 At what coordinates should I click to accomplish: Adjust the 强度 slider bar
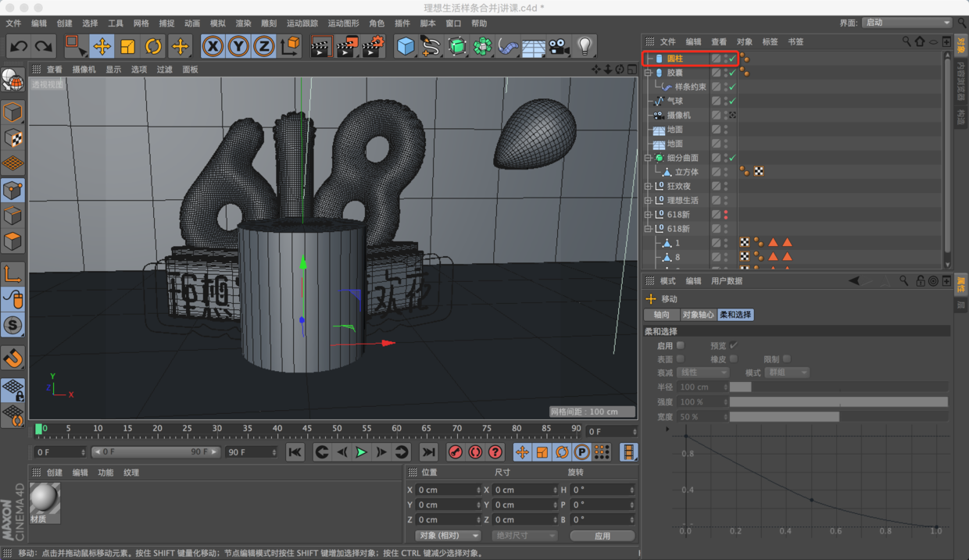coord(838,401)
